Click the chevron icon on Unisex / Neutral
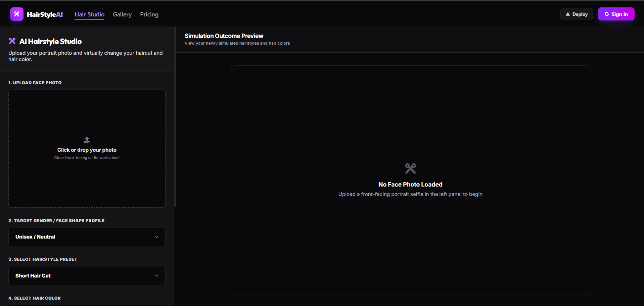The height and width of the screenshot is (306, 644). (156, 237)
